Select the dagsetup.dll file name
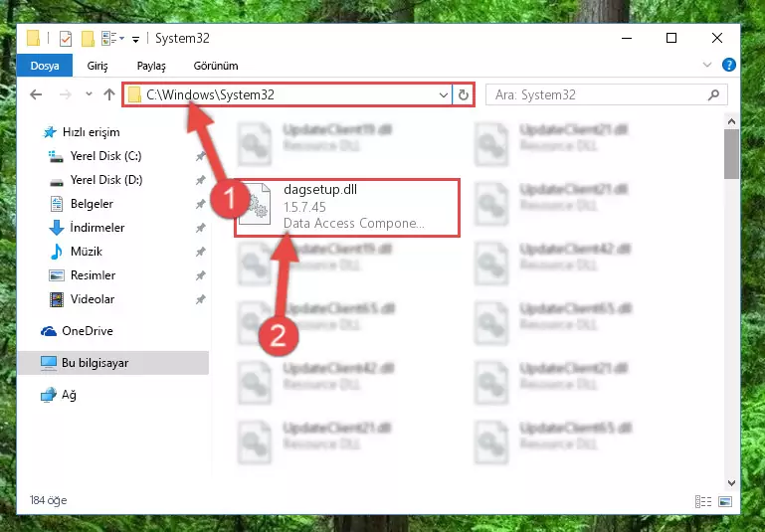The width and height of the screenshot is (765, 532). (320, 190)
